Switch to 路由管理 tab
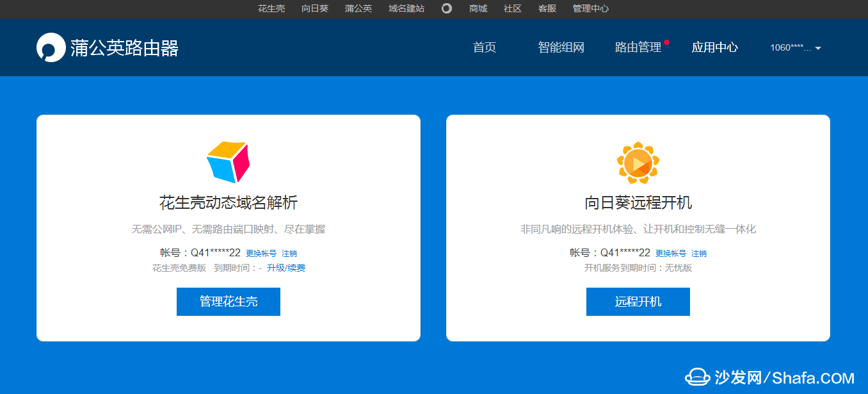 [638, 47]
